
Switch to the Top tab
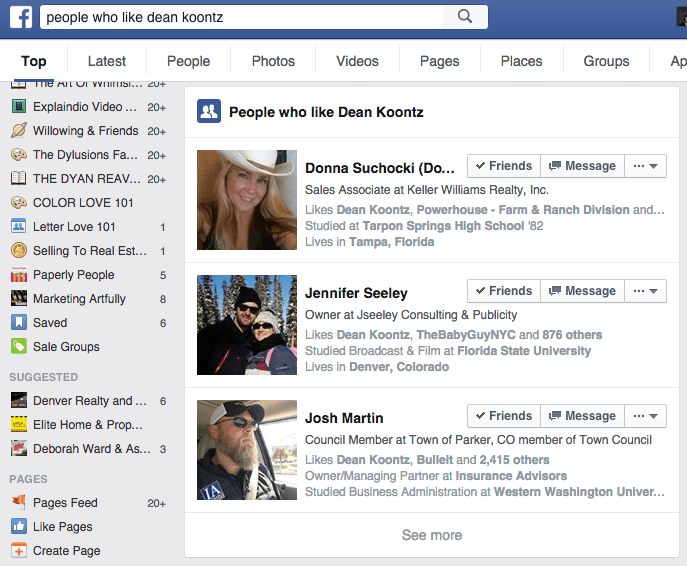click(x=34, y=61)
